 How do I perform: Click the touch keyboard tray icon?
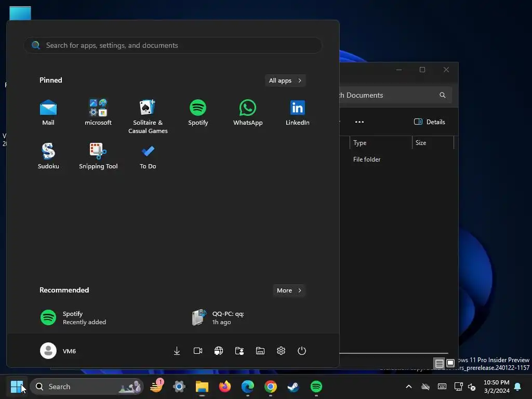coord(442,387)
